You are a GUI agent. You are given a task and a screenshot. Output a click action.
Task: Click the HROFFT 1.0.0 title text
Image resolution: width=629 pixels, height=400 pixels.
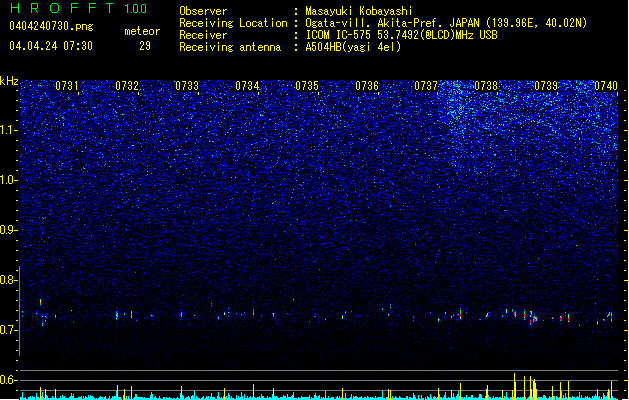pos(79,8)
